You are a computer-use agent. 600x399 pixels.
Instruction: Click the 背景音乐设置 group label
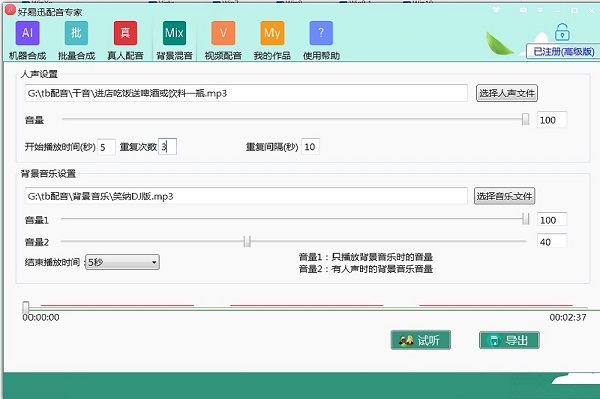(x=48, y=174)
